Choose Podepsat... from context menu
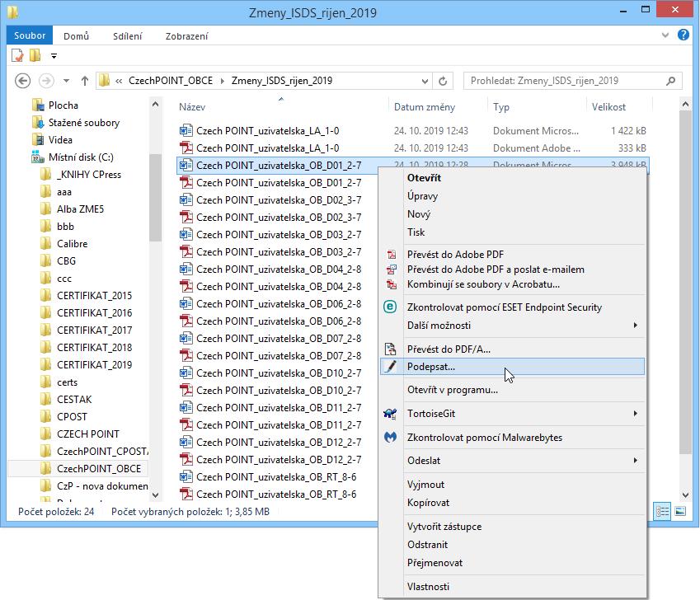700x600 pixels. tap(512, 367)
